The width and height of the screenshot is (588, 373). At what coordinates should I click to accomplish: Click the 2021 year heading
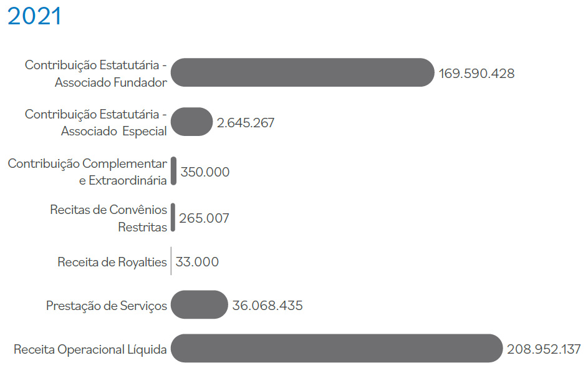[34, 16]
